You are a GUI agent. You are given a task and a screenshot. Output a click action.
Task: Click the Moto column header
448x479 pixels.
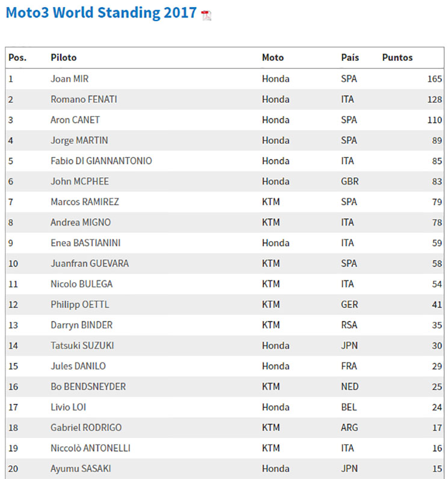(273, 57)
